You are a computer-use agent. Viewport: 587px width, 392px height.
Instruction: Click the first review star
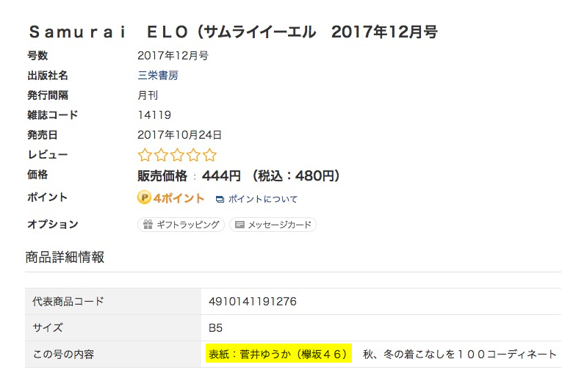[x=145, y=155]
